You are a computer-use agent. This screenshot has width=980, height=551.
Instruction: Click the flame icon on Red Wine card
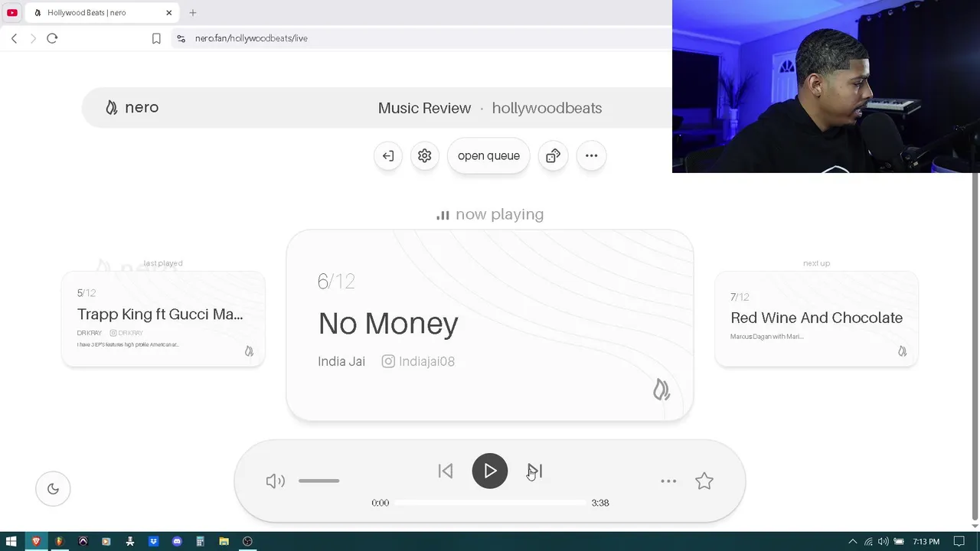(x=902, y=351)
